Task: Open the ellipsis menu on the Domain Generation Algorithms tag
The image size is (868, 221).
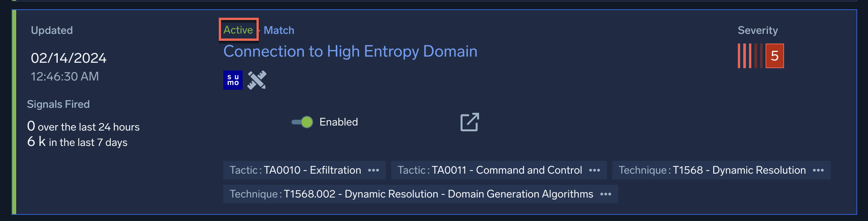Action: pyautogui.click(x=605, y=194)
